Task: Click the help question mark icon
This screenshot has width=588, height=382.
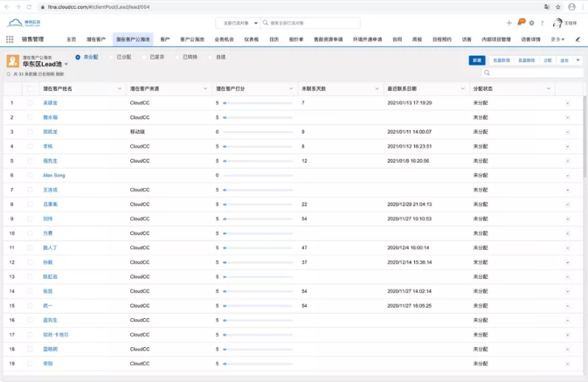Action: coord(542,23)
